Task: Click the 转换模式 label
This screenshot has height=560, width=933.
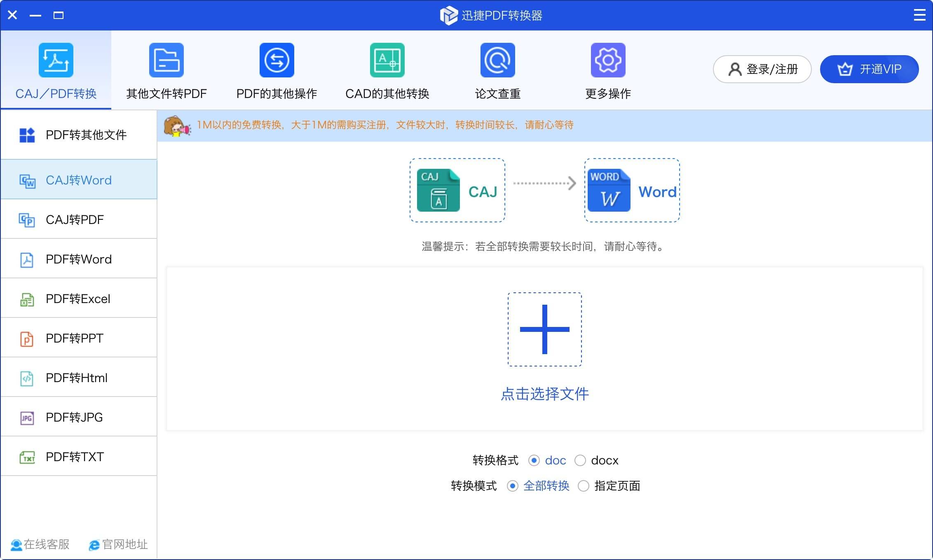Action: (x=474, y=486)
